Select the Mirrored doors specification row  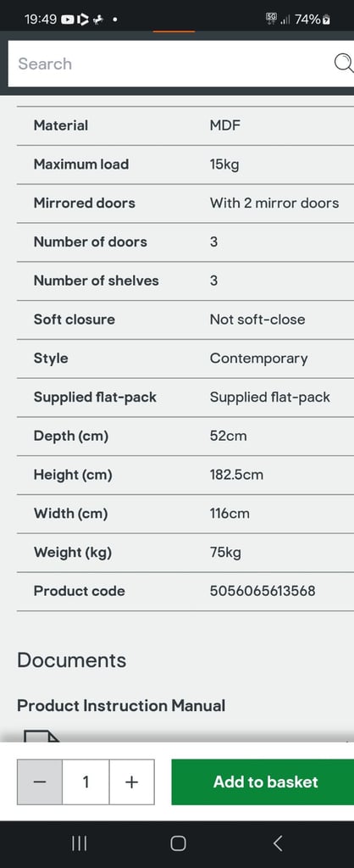click(x=185, y=203)
